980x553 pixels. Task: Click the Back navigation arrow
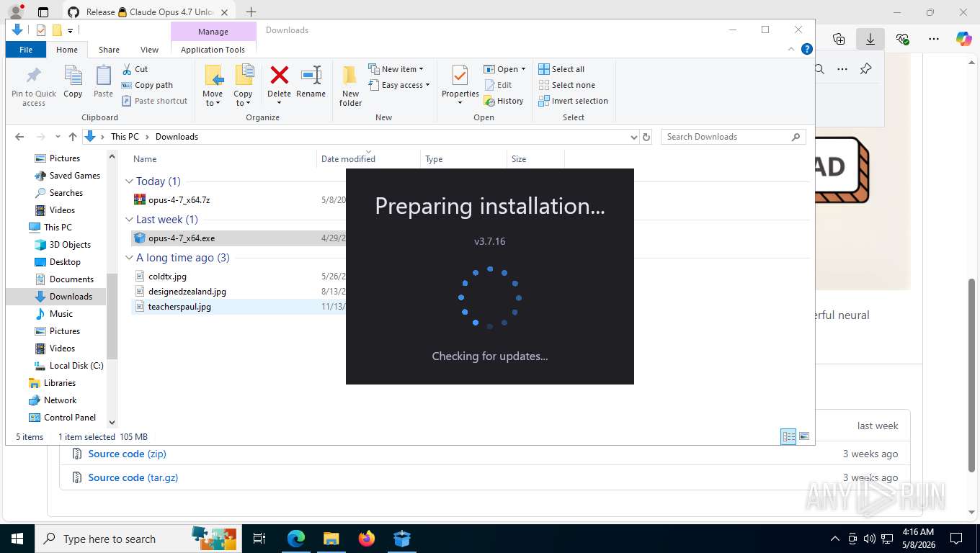[x=19, y=137]
